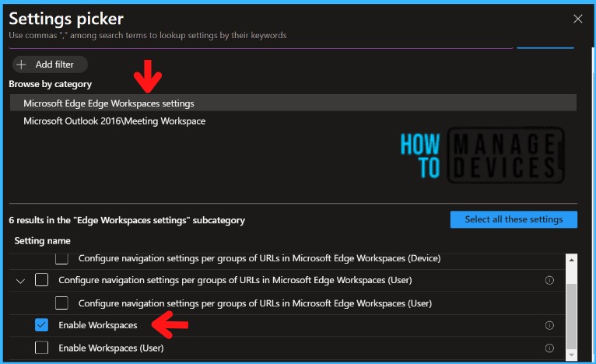Click the Enable Workspaces label text
This screenshot has width=596, height=364.
[98, 325]
